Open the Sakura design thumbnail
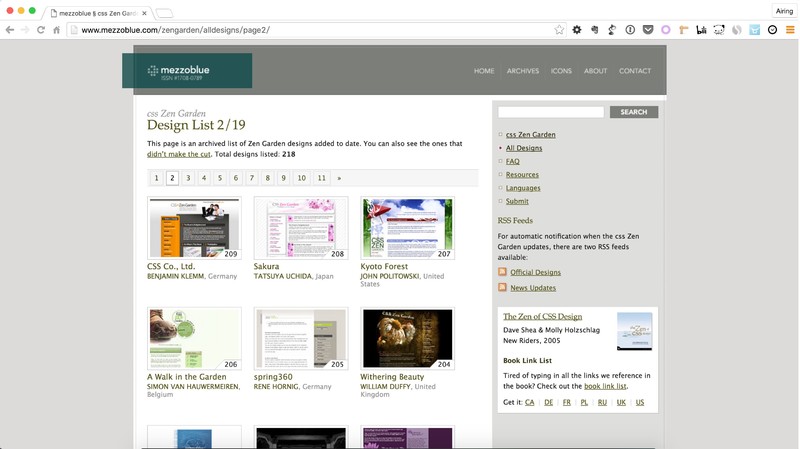Screen dimensions: 800x449 click(301, 228)
